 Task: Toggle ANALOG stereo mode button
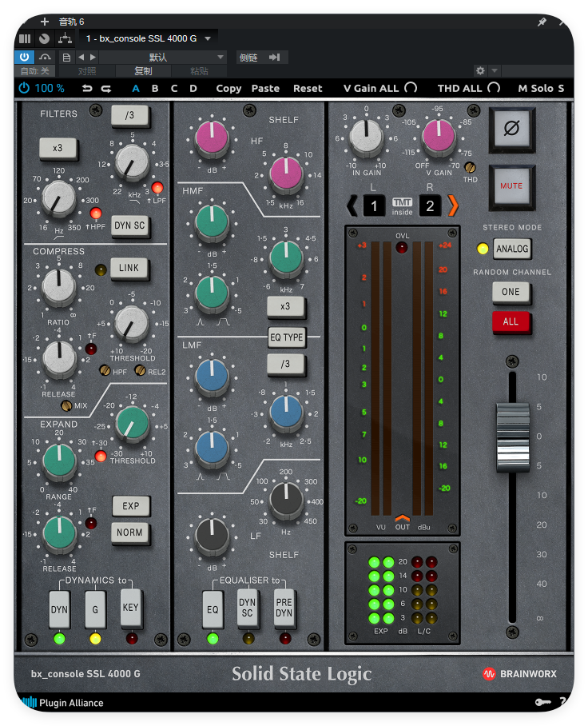pos(512,249)
